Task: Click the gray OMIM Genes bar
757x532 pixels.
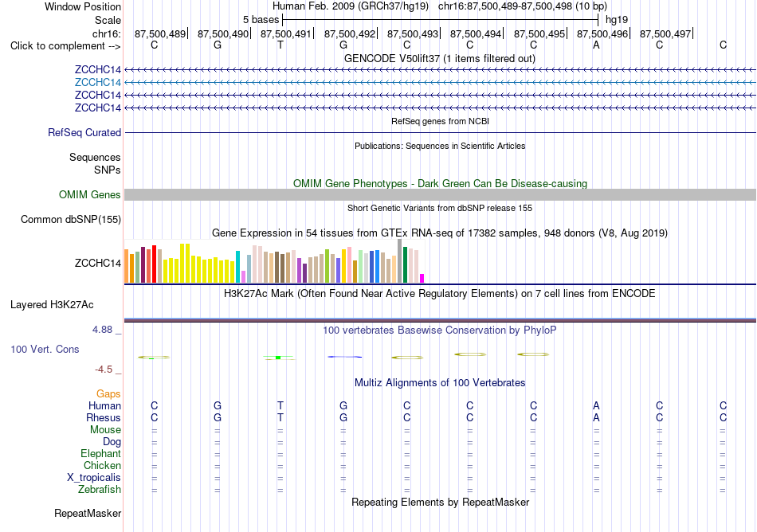Action: coord(440,195)
